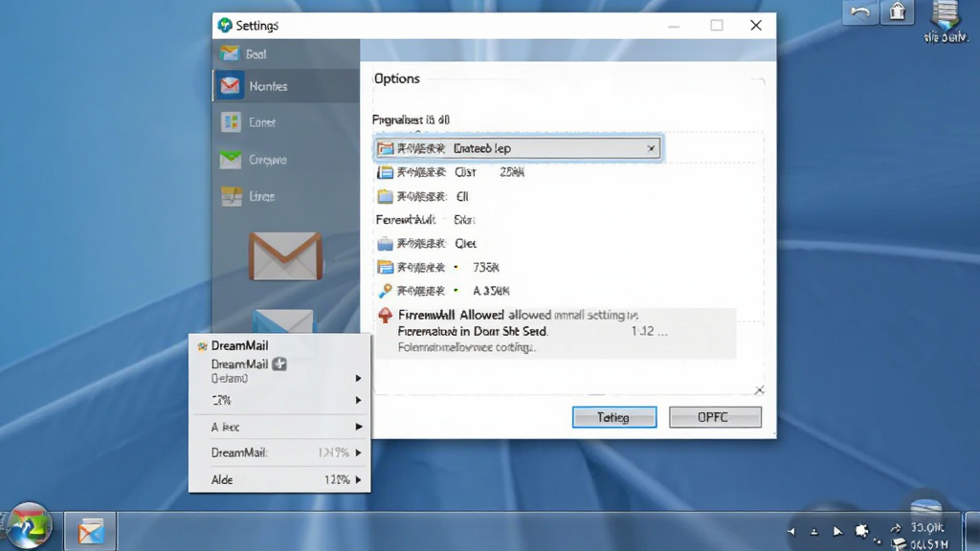Screen dimensions: 980x551
Task: Click the large envelope thumbnail in sidebar
Action: pos(285,256)
